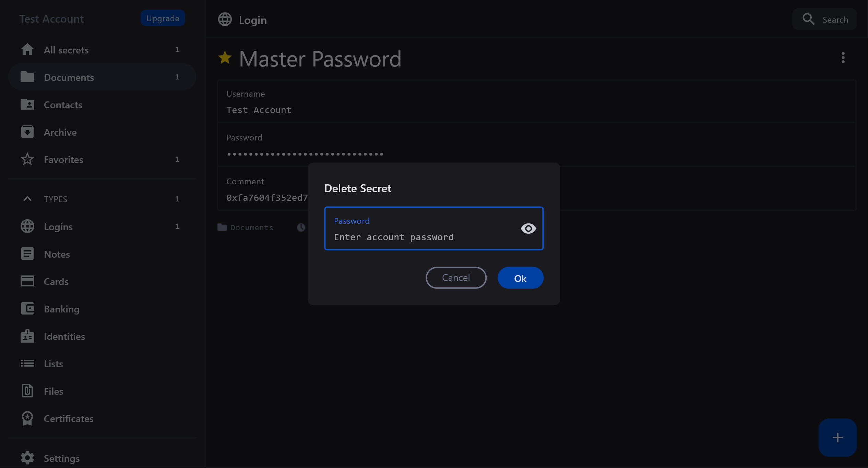Go to All secrets
The image size is (868, 468).
(66, 50)
